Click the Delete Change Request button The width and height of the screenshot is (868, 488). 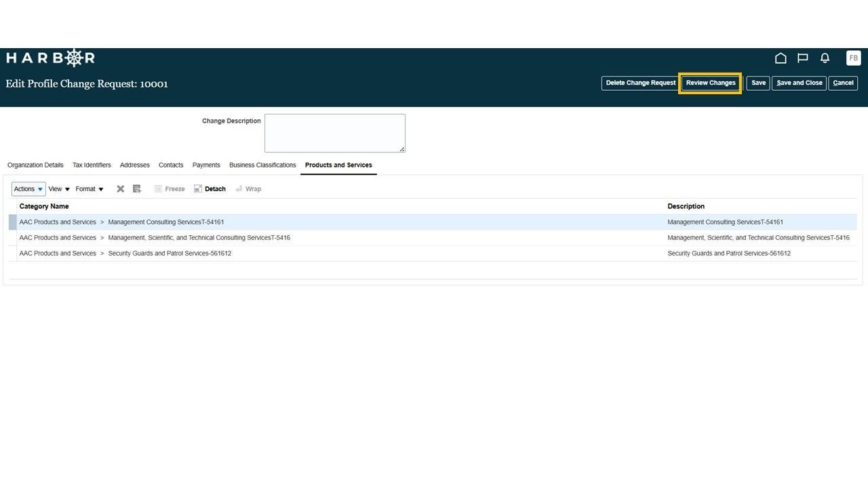tap(641, 83)
